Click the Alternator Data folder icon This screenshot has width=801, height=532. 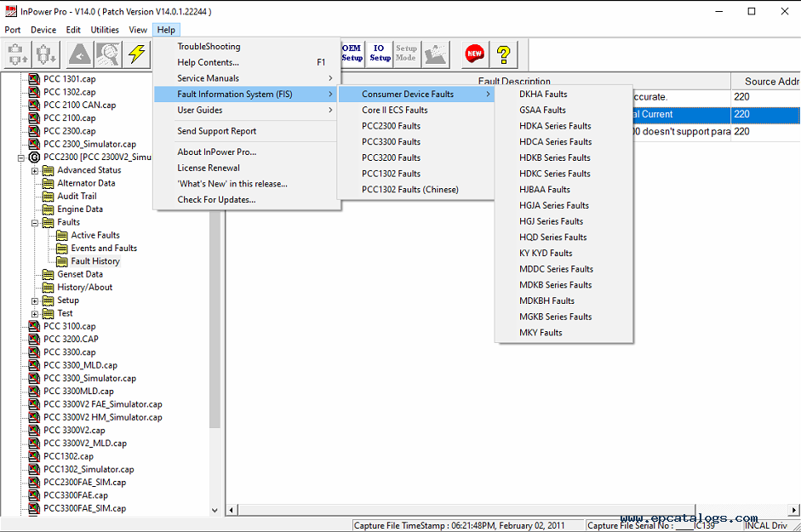pyautogui.click(x=48, y=183)
